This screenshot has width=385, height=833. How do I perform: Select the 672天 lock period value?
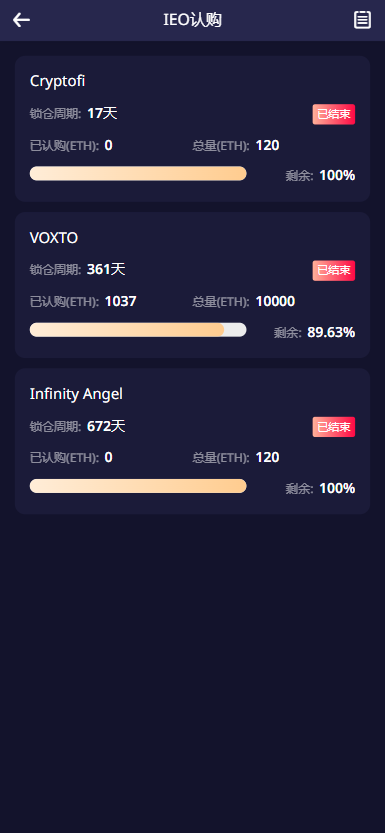pos(106,426)
